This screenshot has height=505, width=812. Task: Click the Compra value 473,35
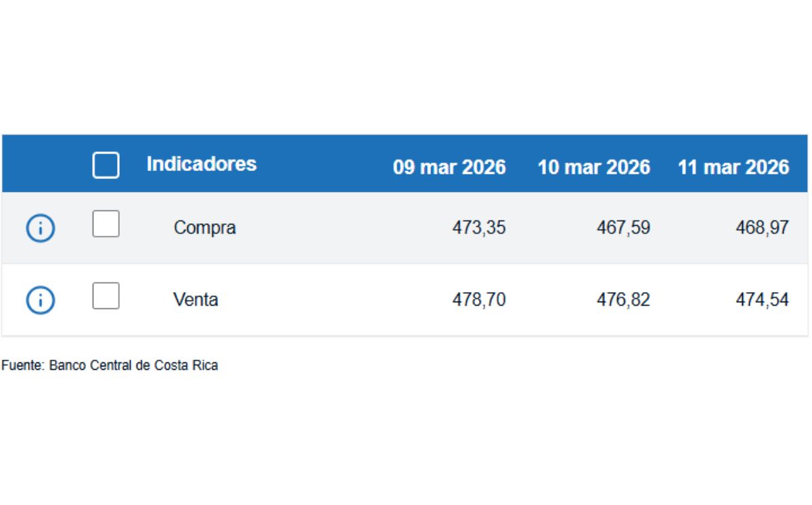(479, 228)
